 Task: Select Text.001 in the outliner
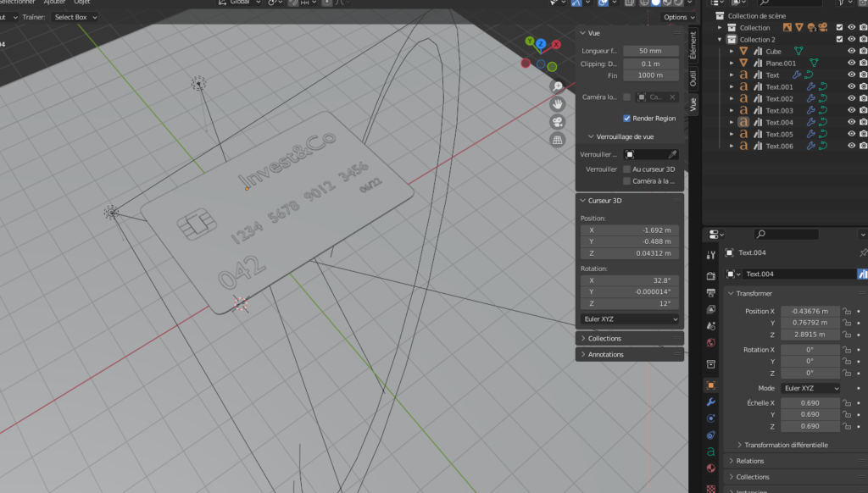(780, 87)
